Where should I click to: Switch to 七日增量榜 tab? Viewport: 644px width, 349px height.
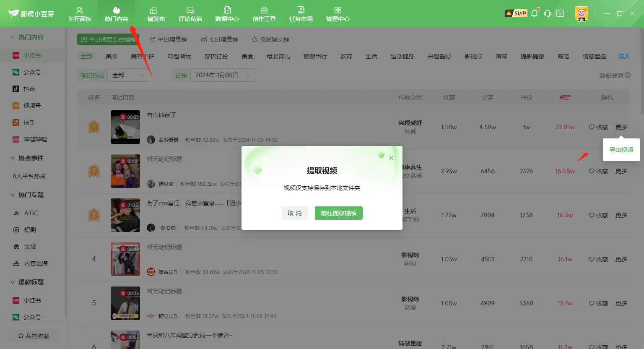pyautogui.click(x=219, y=39)
